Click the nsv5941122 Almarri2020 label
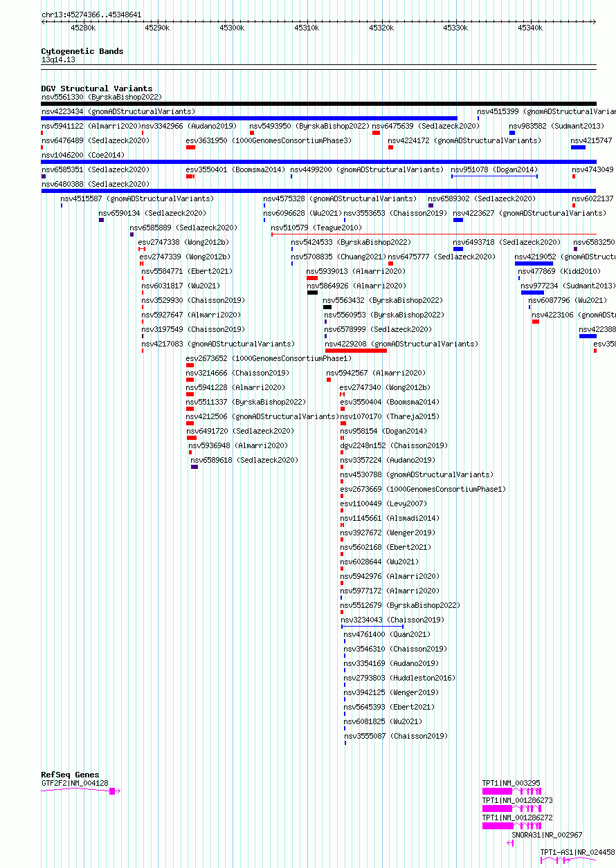Image resolution: width=616 pixels, height=868 pixels. 91,126
